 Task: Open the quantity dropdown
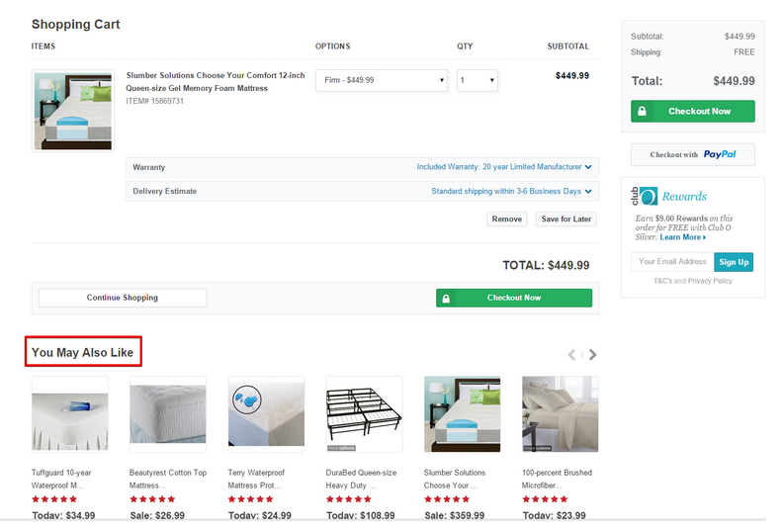tap(477, 80)
